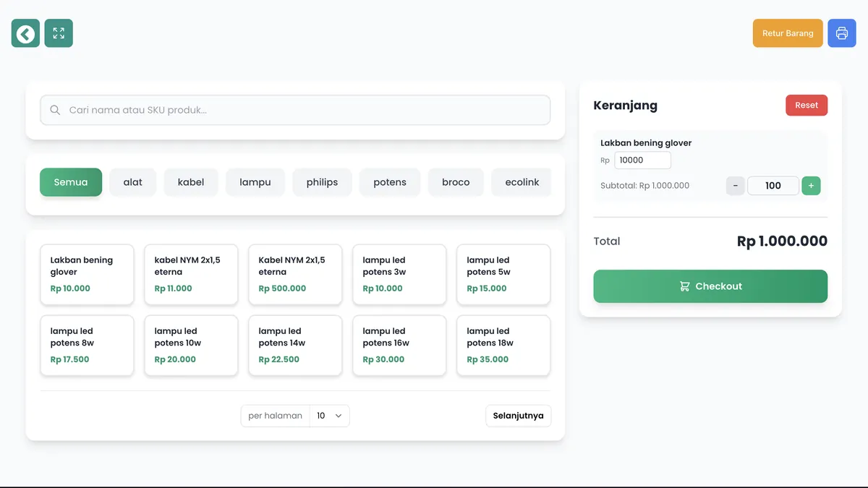Screen dimensions: 868x488
Task: Add lampu led potens 3w card
Action: click(399, 275)
